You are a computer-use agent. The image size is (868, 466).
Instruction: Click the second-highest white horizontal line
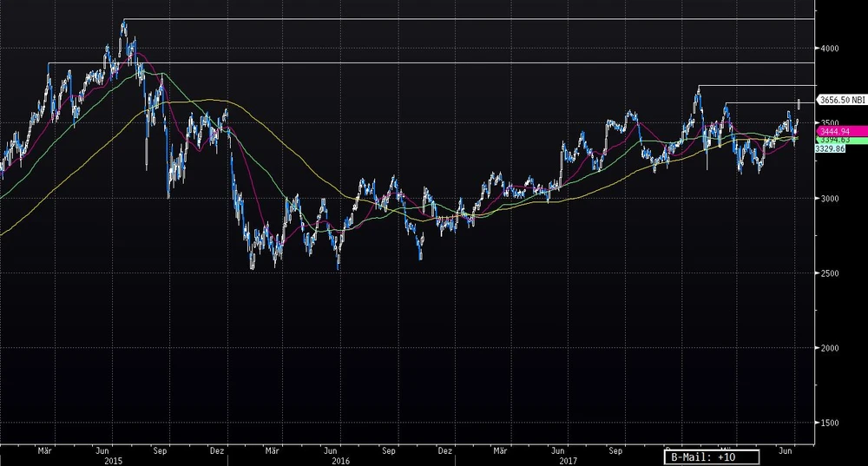pos(434,62)
